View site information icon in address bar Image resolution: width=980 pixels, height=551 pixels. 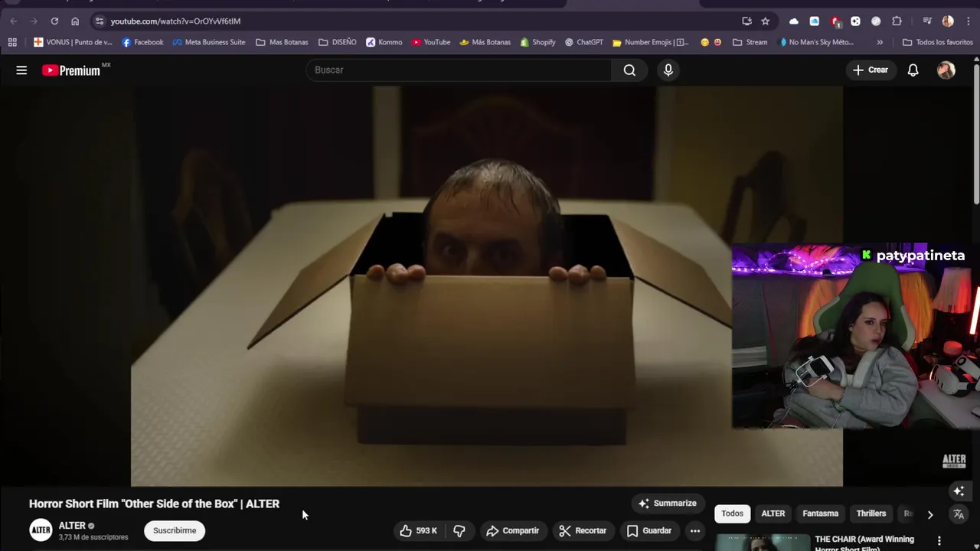pos(100,21)
